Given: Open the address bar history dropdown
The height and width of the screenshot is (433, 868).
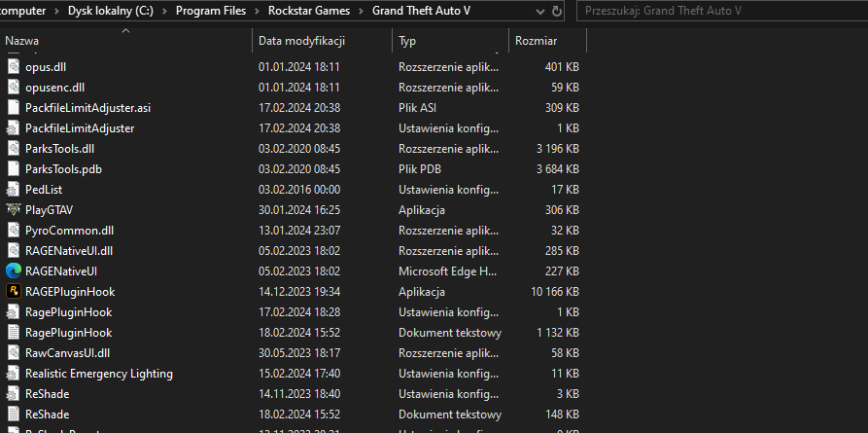Looking at the screenshot, I should [538, 12].
